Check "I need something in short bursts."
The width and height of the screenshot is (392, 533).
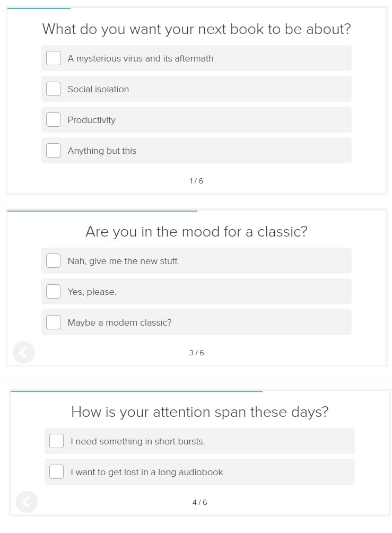(56, 441)
